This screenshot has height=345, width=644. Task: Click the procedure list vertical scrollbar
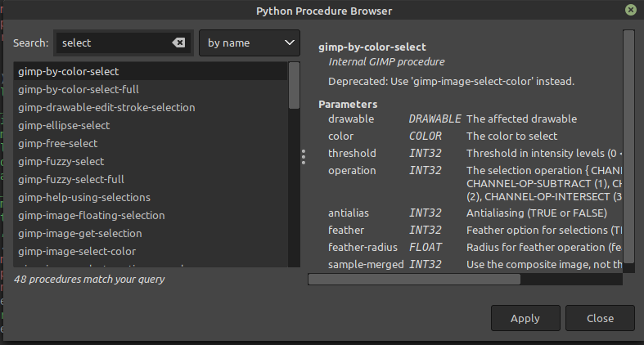point(294,86)
